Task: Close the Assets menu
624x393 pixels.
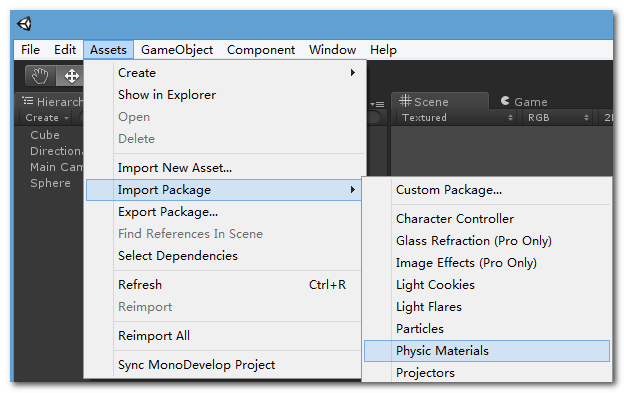Action: pyautogui.click(x=108, y=50)
